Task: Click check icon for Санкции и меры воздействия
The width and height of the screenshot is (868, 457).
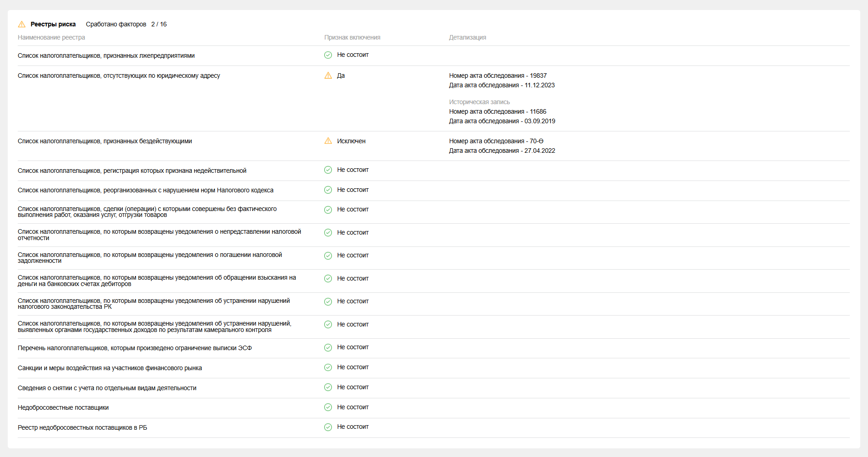Action: (328, 367)
